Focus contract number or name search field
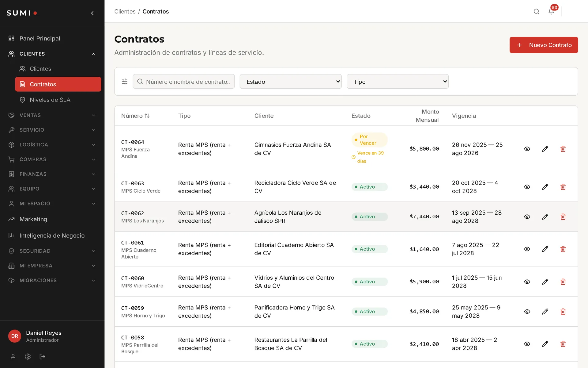 184,82
